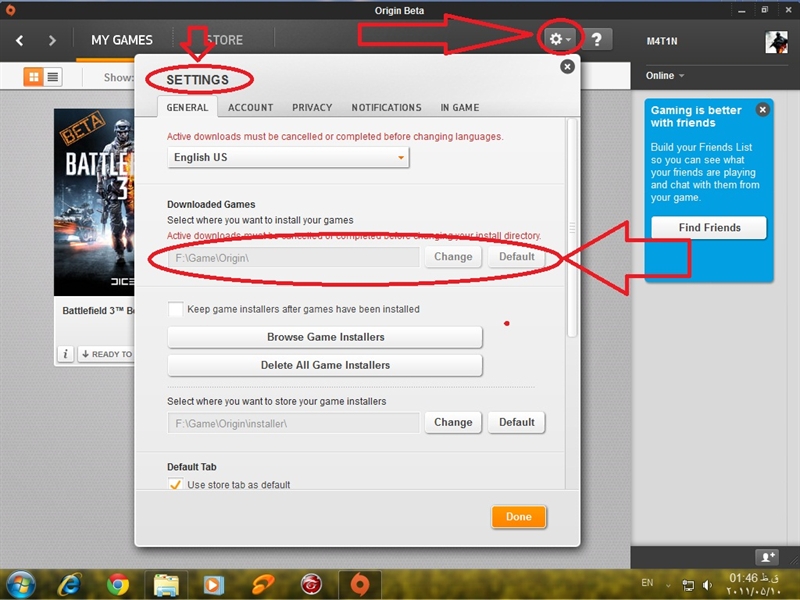Open the In Game settings tab
800x600 pixels.
coord(459,107)
